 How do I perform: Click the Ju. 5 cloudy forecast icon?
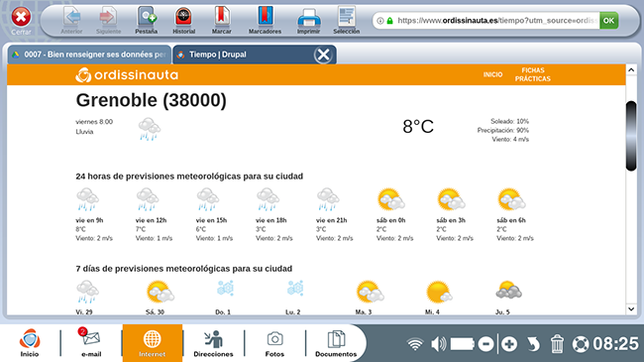point(508,290)
